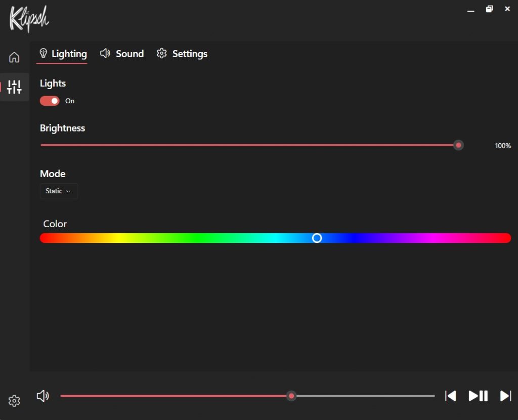
Task: Close the Klipsch window
Action: click(507, 9)
